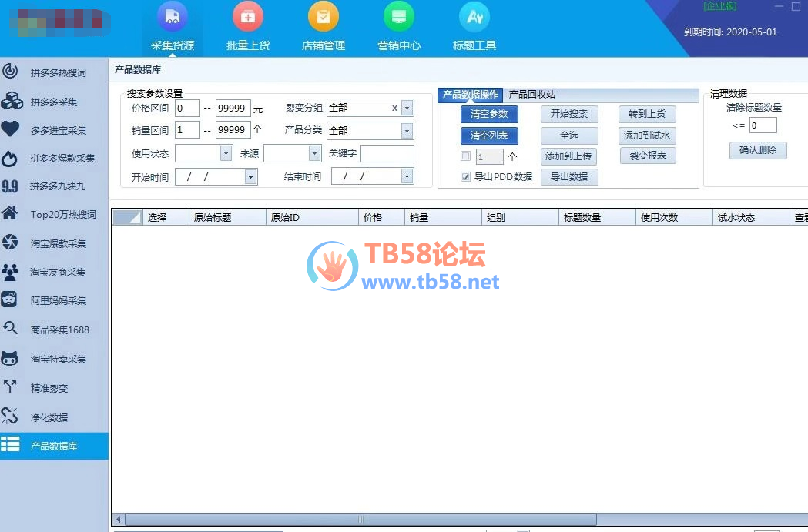Click the 转到上货 button
Viewport: 808px width, 532px height.
click(647, 114)
